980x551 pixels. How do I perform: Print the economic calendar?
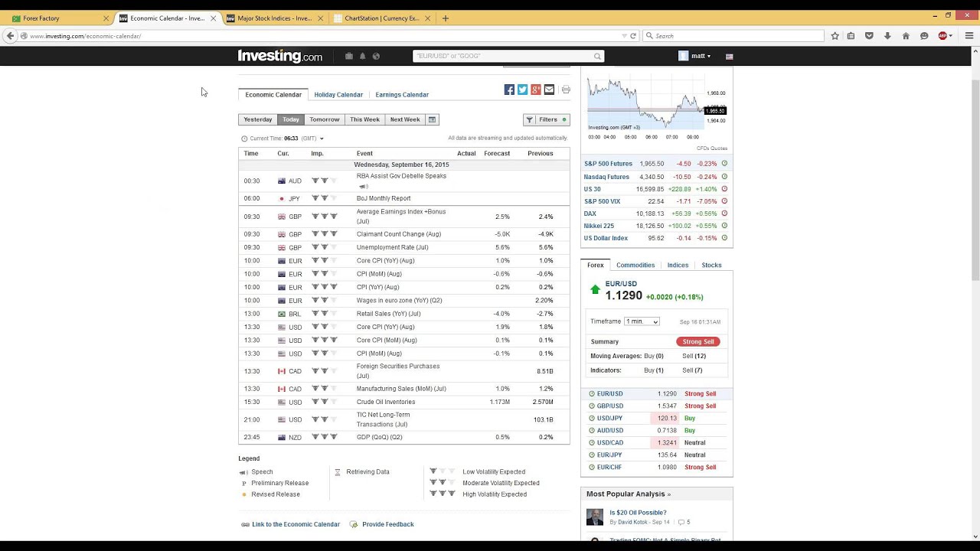click(566, 90)
